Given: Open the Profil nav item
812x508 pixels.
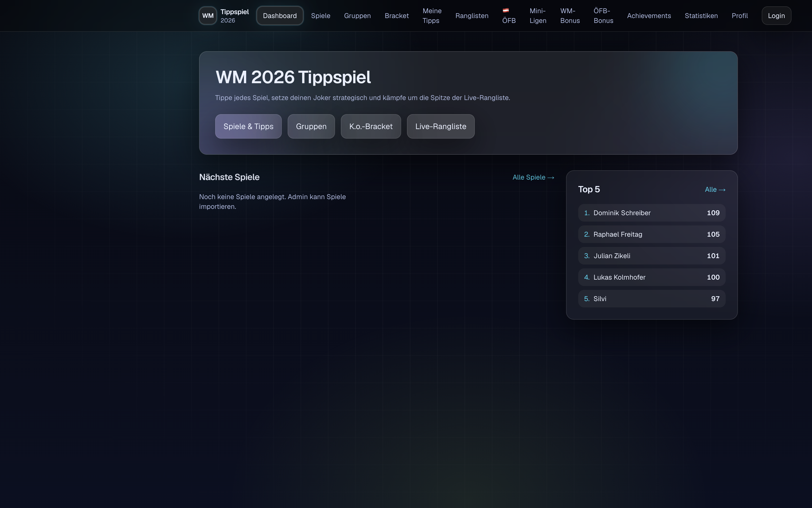Looking at the screenshot, I should pyautogui.click(x=740, y=16).
